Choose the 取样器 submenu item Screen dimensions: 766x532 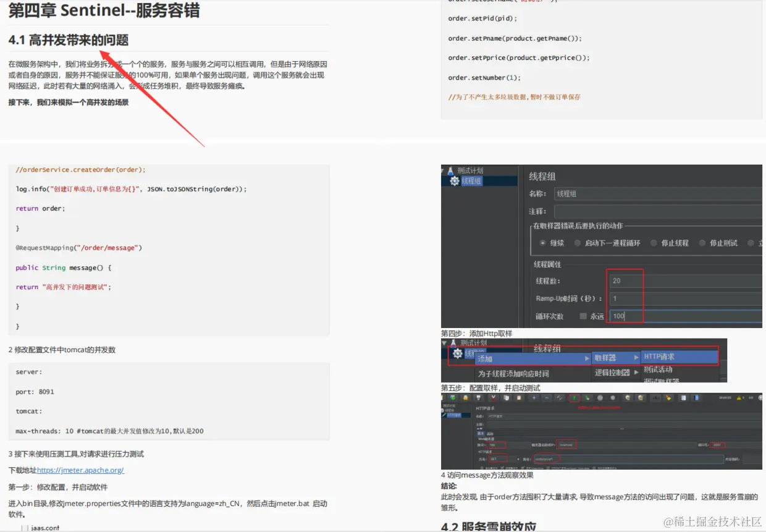tap(616, 357)
